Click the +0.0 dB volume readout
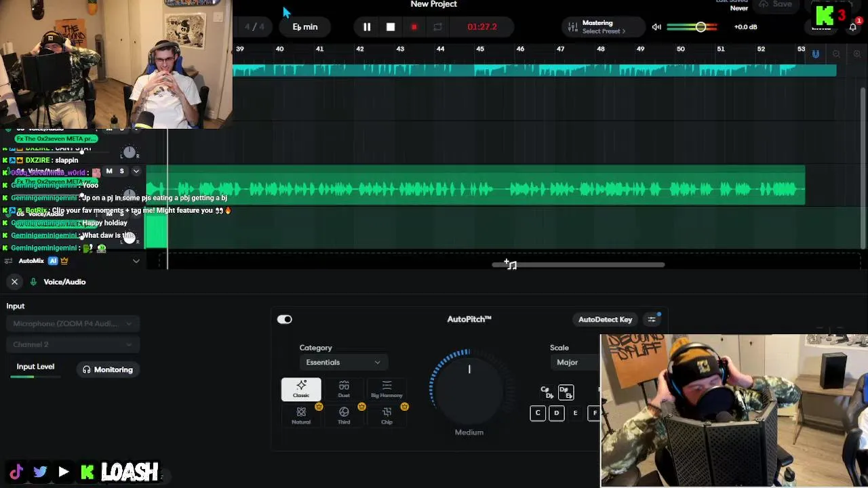Screen dimensions: 868x488 pos(745,27)
